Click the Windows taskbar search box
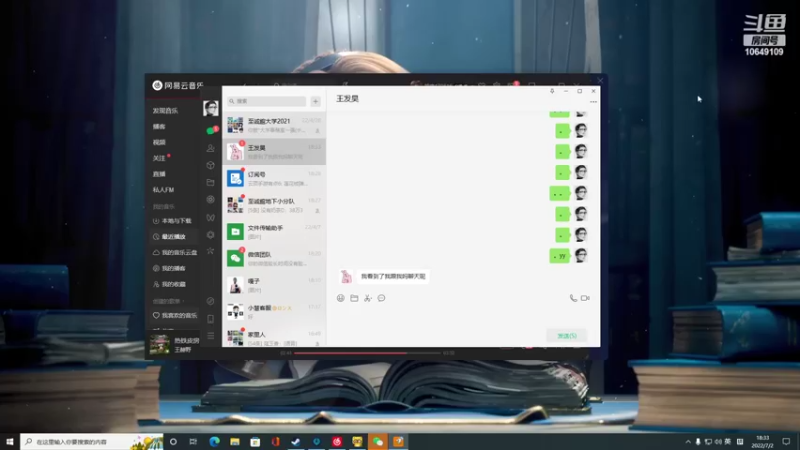Viewport: 800px width, 450px height. pos(91,441)
